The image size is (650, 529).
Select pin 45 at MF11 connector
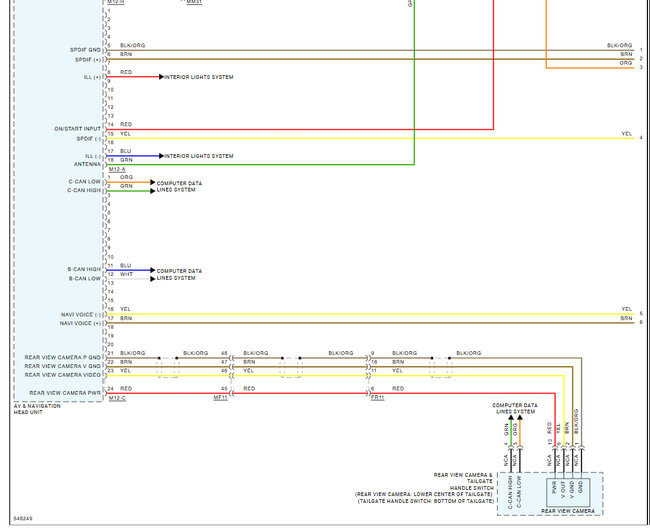[224, 389]
